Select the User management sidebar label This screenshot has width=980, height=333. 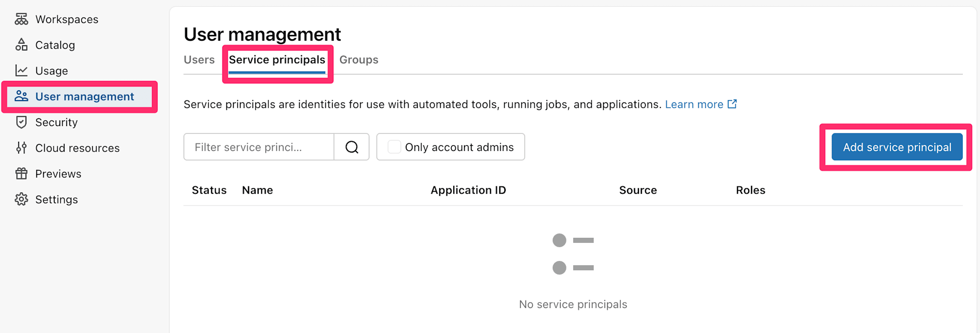pos(85,97)
